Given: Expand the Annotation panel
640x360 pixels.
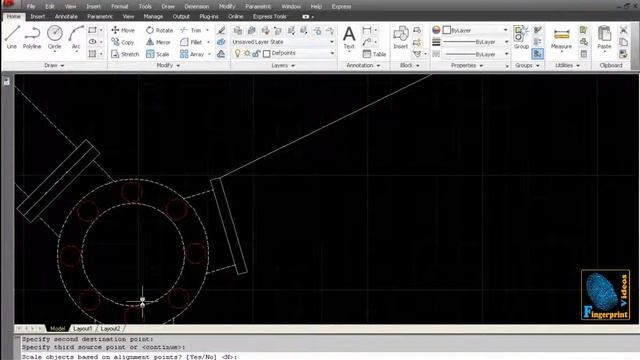Looking at the screenshot, I should point(363,65).
